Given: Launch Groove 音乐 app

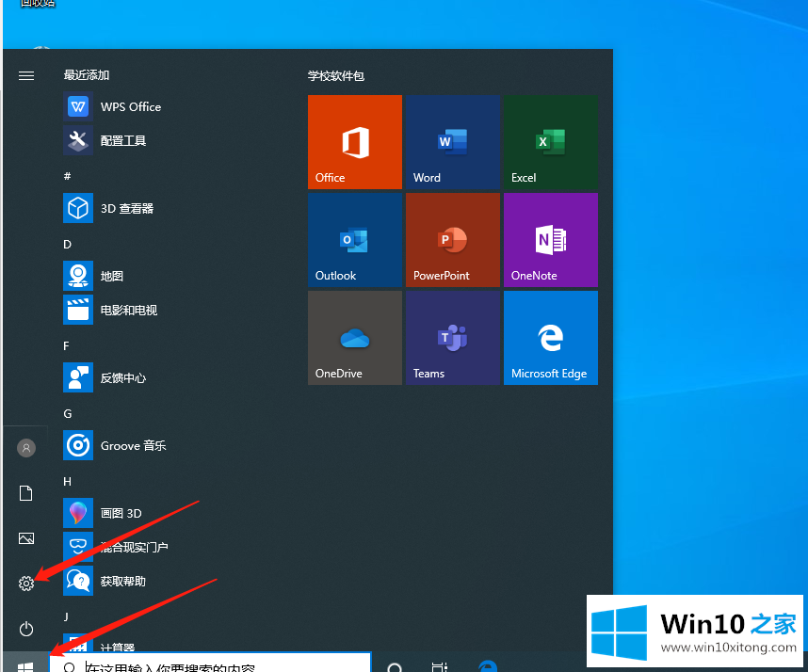Looking at the screenshot, I should click(114, 445).
